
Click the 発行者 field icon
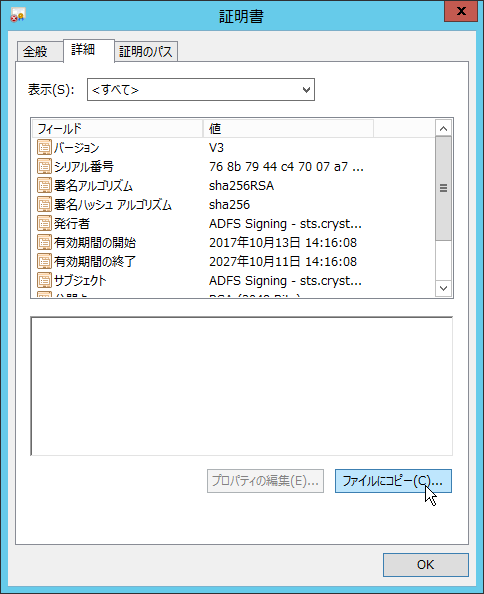[44, 223]
